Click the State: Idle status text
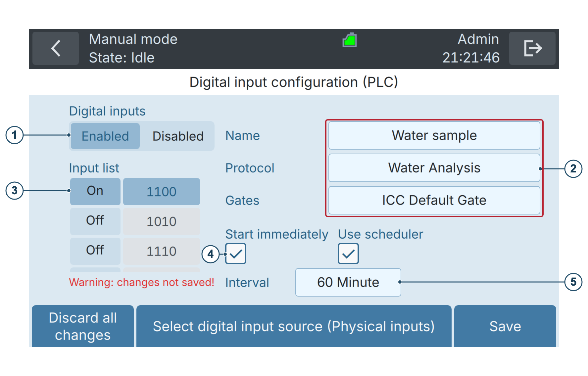Viewport: 588px width, 376px height. (122, 58)
